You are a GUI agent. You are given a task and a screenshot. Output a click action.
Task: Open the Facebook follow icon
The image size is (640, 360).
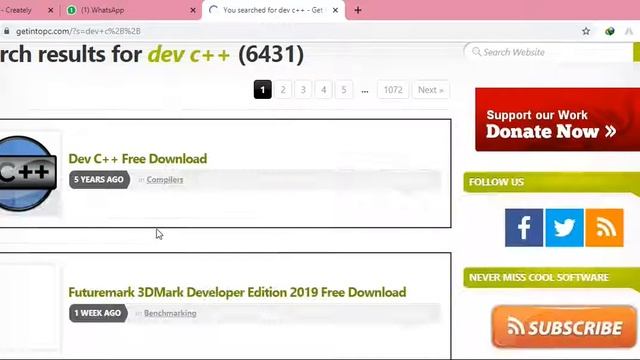click(x=524, y=228)
